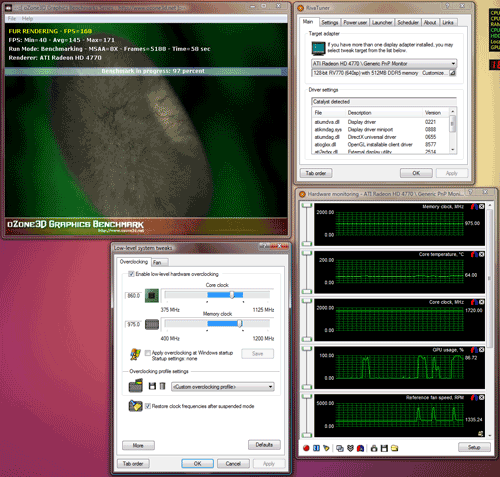Select the 'OpenGL installable client driver' row

coord(380,144)
